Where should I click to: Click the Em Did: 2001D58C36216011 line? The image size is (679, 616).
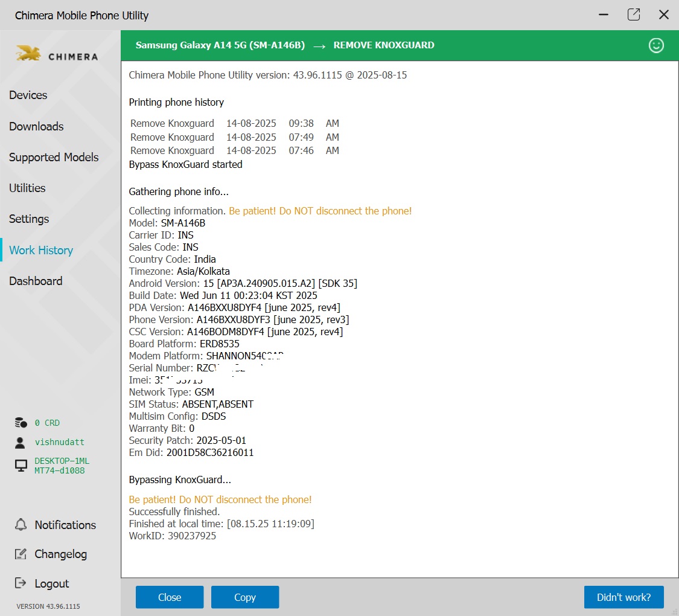coord(191,452)
